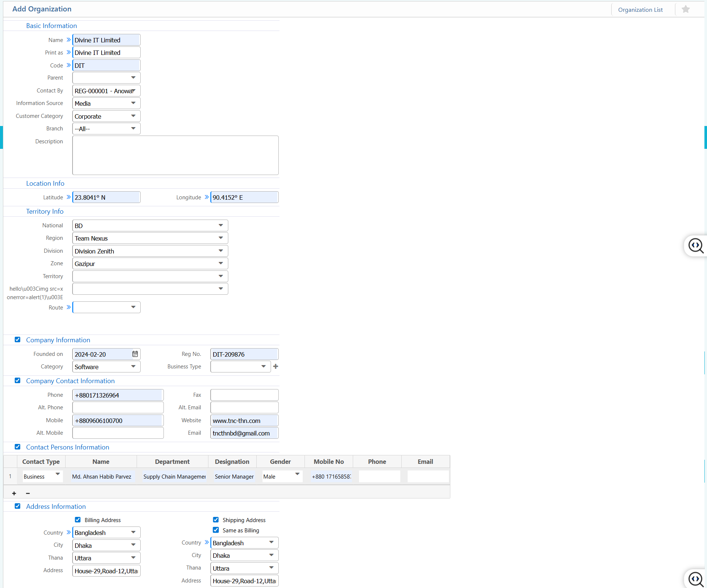Click the zoom magnifier icon on the right edge
This screenshot has width=707, height=588.
point(695,246)
